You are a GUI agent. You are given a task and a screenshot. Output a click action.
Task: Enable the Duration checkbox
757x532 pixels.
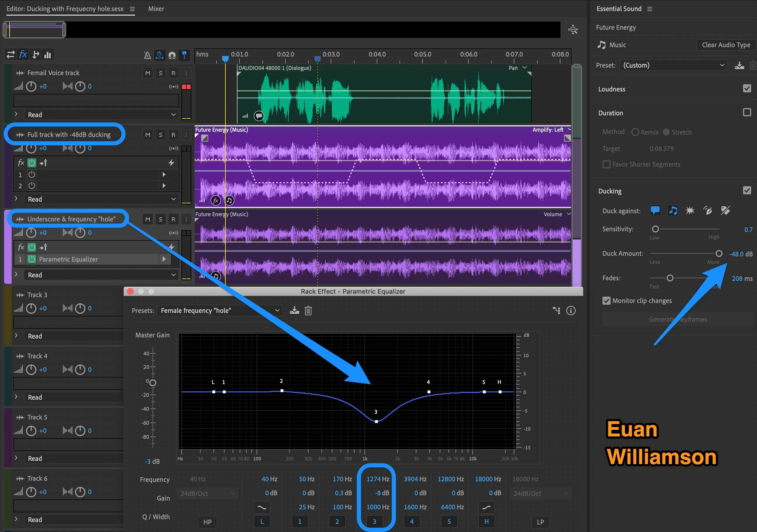click(747, 112)
